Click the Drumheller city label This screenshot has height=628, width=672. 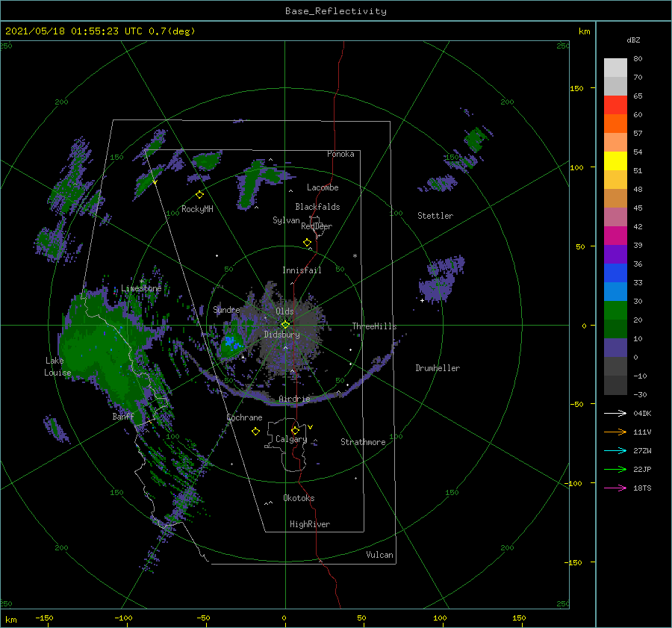[438, 368]
